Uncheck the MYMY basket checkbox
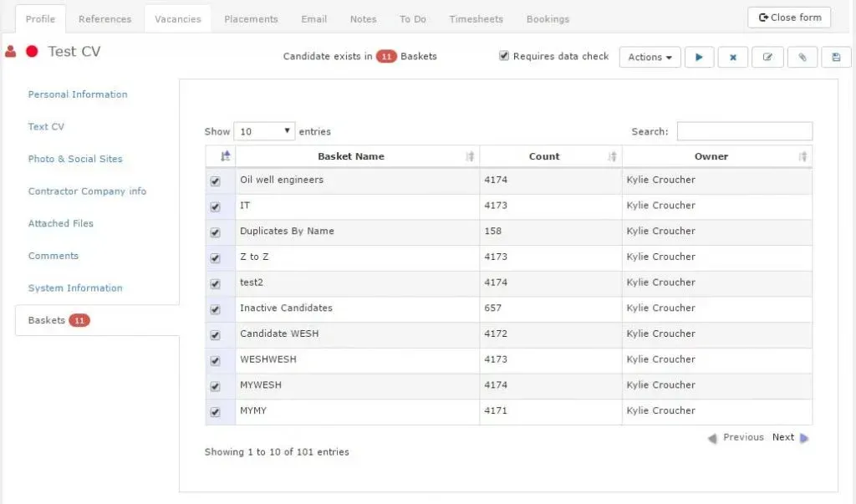Viewport: 856px width, 504px height. (215, 412)
